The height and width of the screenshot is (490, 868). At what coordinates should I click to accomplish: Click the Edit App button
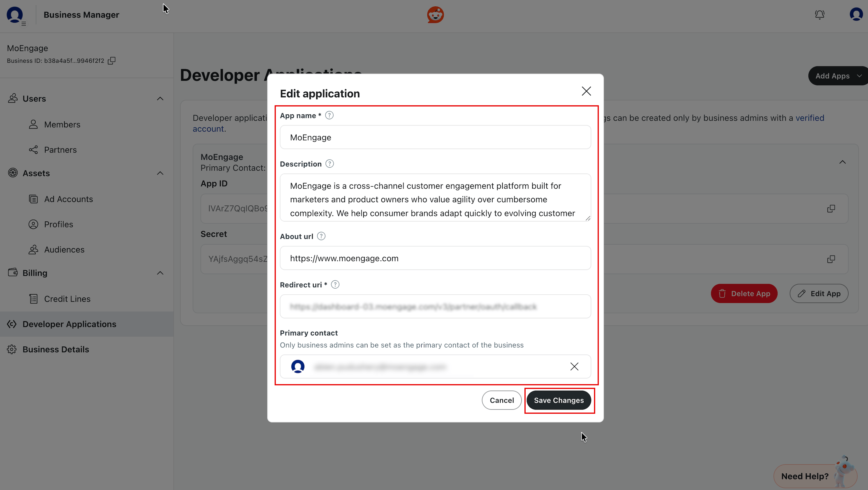(819, 293)
